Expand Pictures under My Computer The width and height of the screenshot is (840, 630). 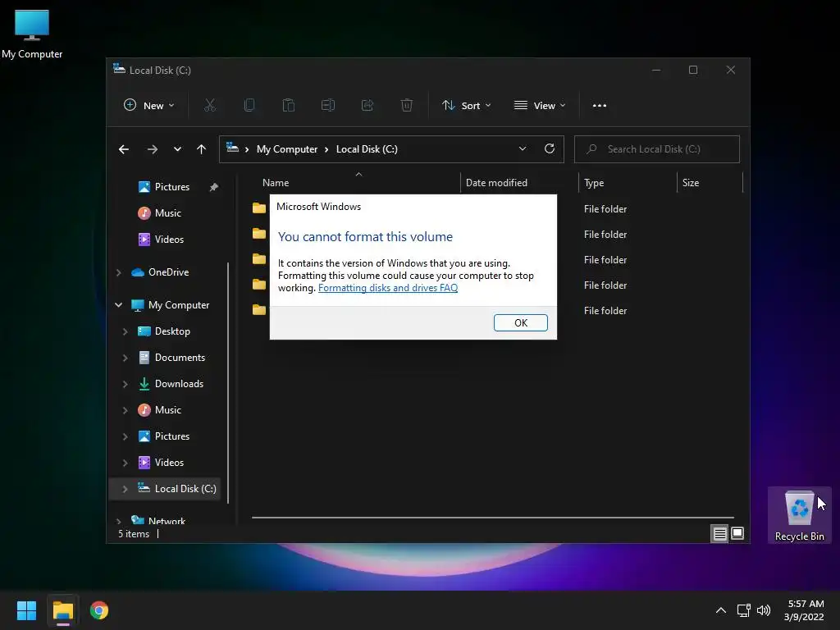coord(125,436)
